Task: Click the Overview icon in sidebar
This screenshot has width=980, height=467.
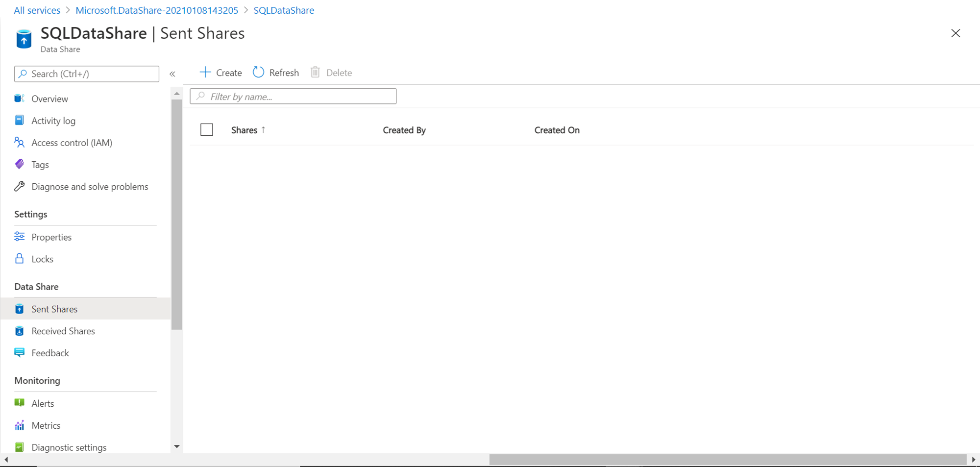Action: click(20, 98)
